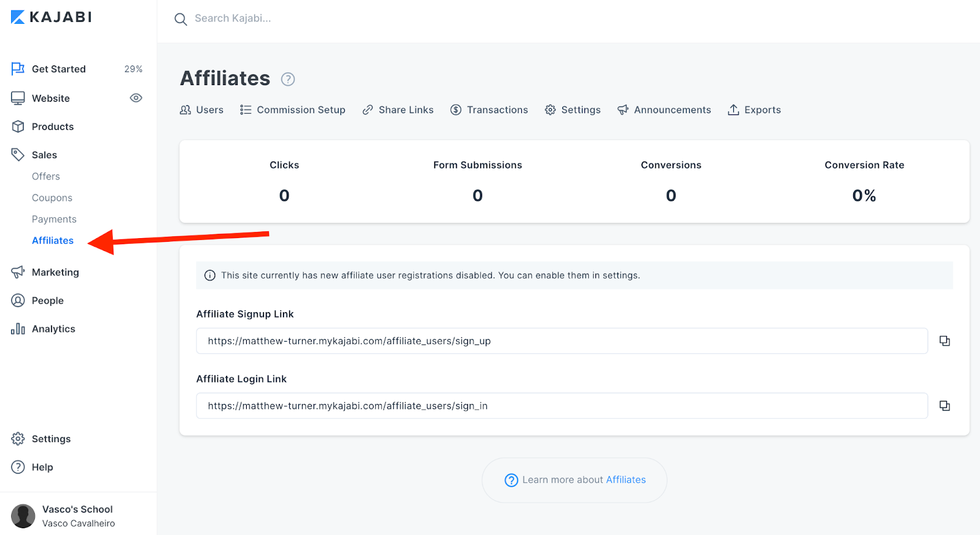Click the Announcements megaphone icon
Image resolution: width=980 pixels, height=535 pixels.
pyautogui.click(x=623, y=110)
